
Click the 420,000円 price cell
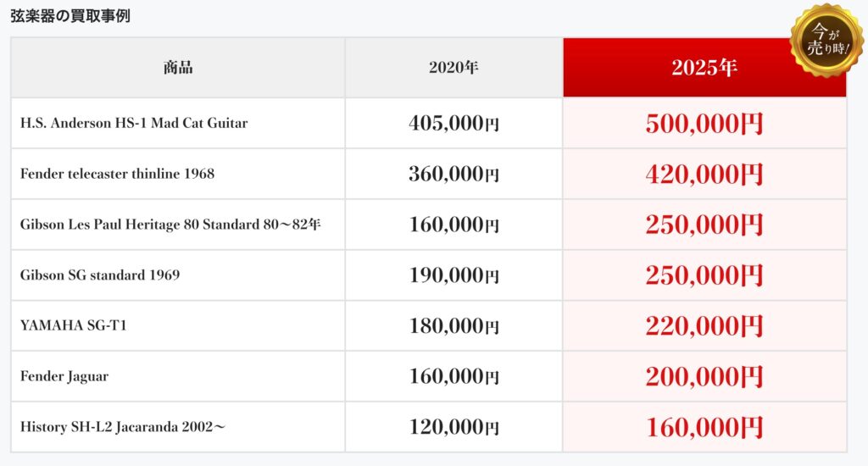(x=704, y=174)
